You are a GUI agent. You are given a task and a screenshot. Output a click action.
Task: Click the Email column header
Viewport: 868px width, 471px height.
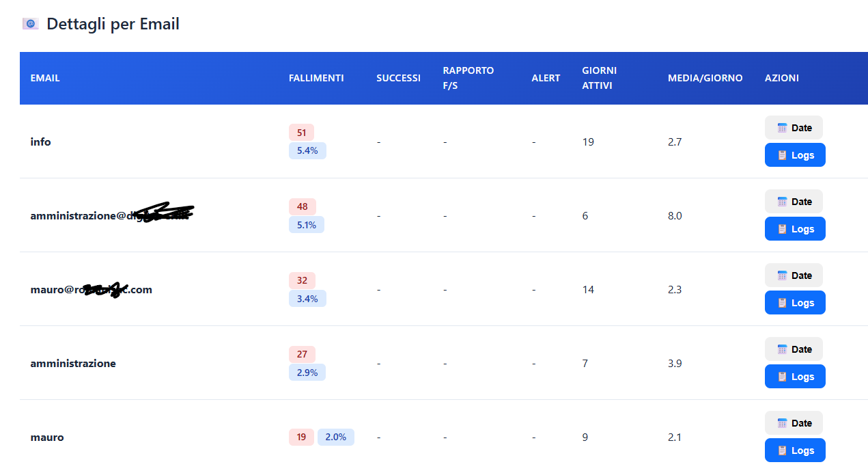coord(45,78)
